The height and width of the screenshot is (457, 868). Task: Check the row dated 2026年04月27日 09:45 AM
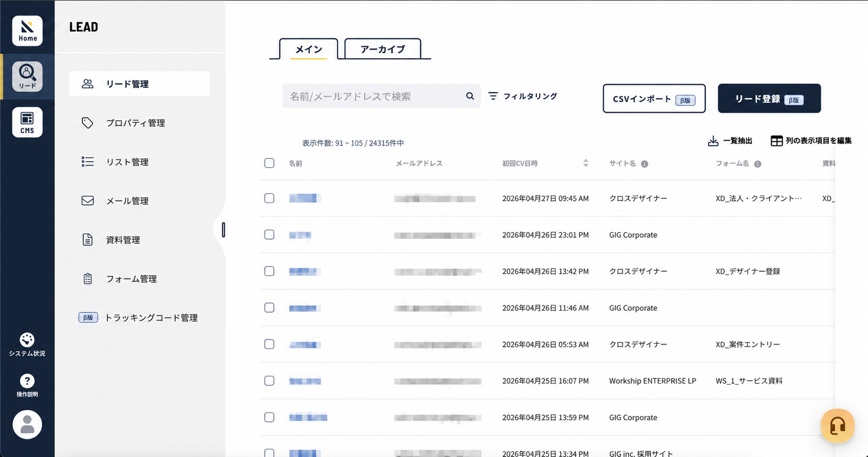pos(269,198)
